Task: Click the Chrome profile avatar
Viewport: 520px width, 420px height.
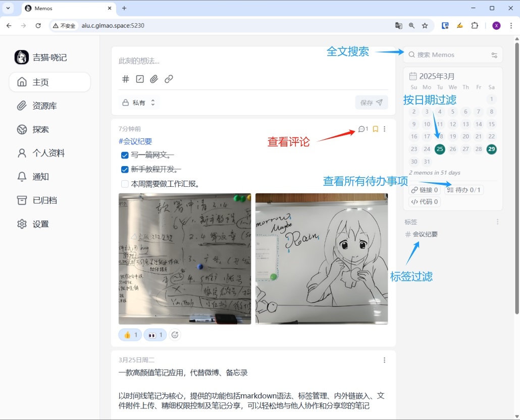Action: (496, 26)
